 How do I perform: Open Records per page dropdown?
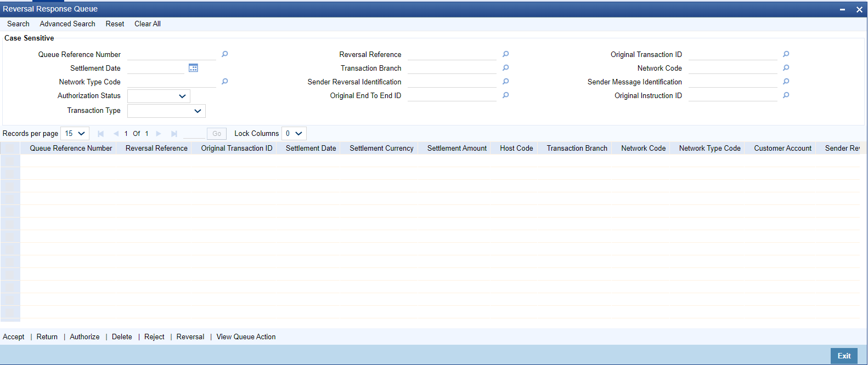75,134
